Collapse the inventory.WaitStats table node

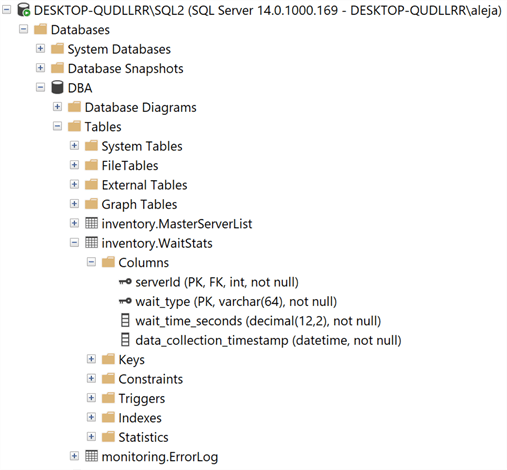pyautogui.click(x=74, y=242)
